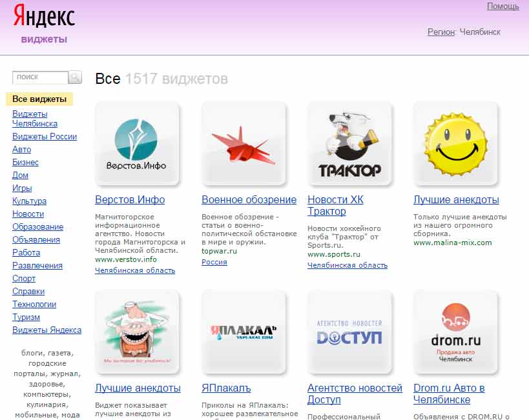529x420 pixels.
Task: Click the Регион link
Action: point(441,32)
